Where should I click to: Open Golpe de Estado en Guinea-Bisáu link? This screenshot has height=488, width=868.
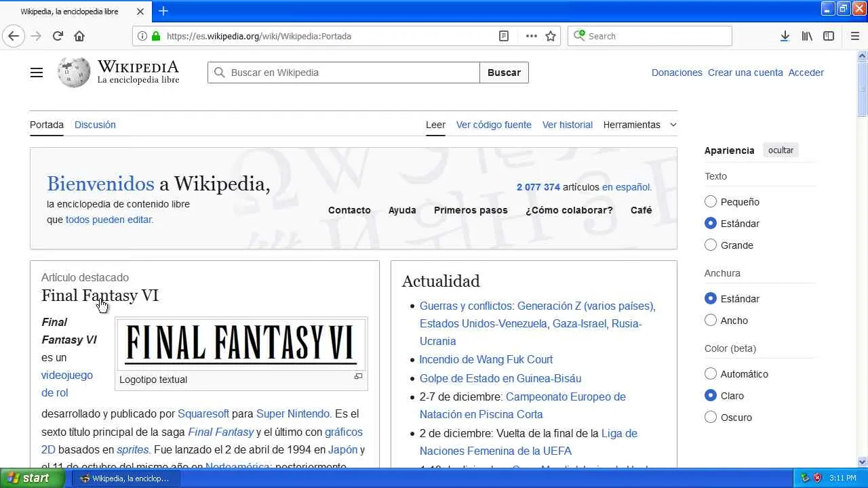pyautogui.click(x=500, y=378)
